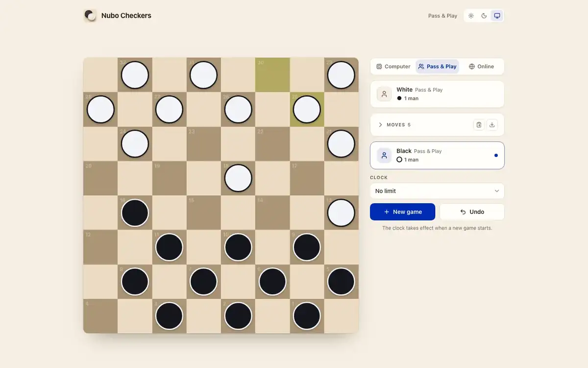Click the White captured count '1 man'
This screenshot has height=368, width=588.
pyautogui.click(x=408, y=99)
